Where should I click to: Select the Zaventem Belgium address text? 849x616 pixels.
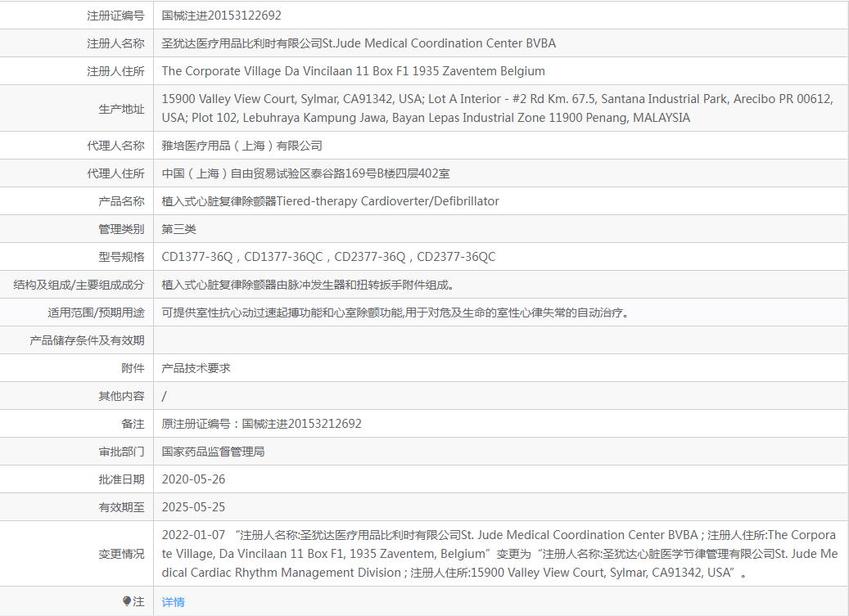click(353, 71)
